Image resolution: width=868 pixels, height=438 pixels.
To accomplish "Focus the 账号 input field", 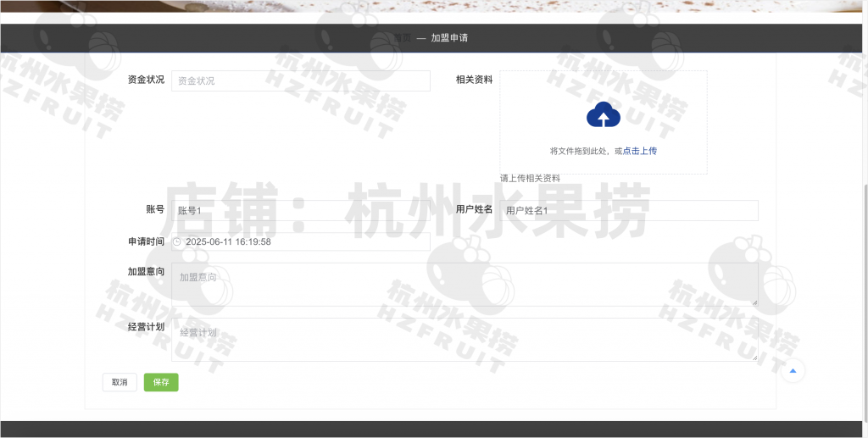I will tap(301, 210).
